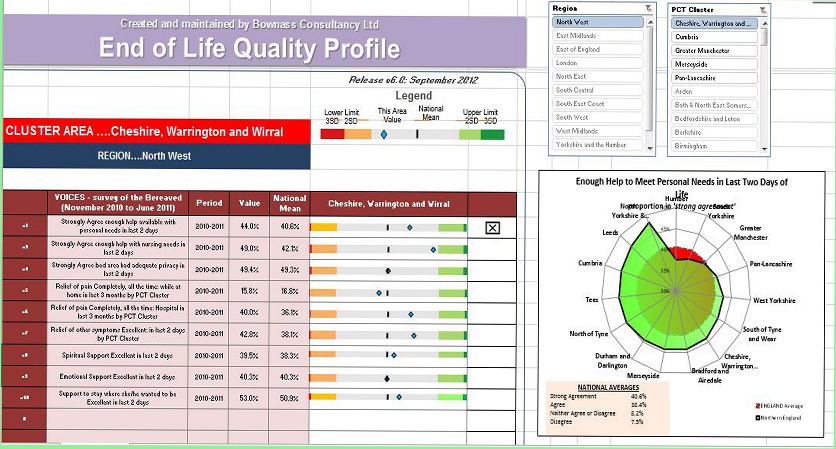Choose Merseyside in PCT Cluster slicer
Screen dimensions: 836x449
pos(712,62)
